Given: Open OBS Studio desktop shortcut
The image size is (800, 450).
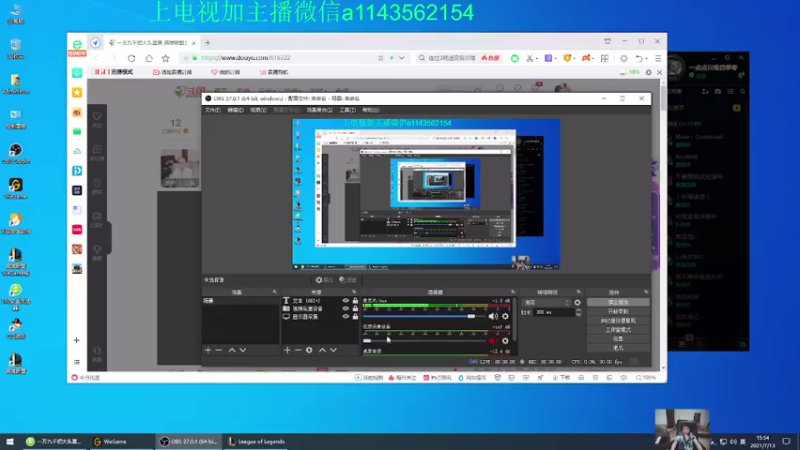Looking at the screenshot, I should (x=16, y=154).
